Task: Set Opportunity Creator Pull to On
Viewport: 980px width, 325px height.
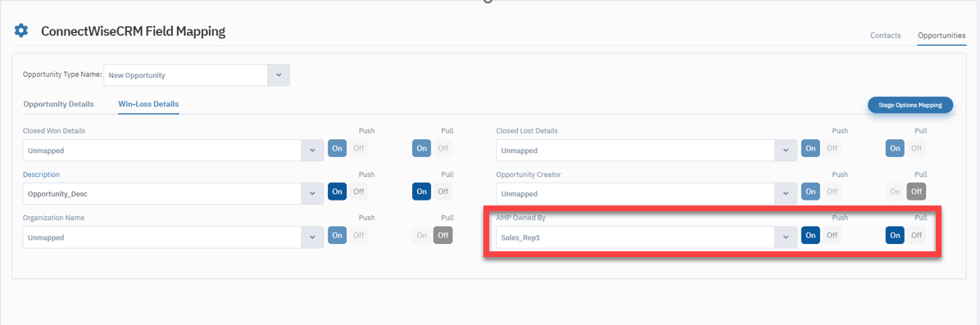Action: (x=895, y=192)
